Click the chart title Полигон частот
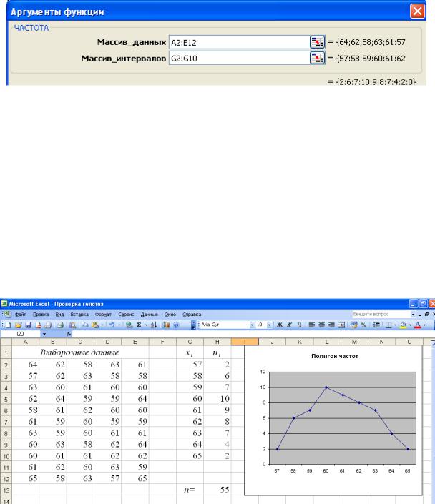The width and height of the screenshot is (435, 504). pyautogui.click(x=335, y=356)
